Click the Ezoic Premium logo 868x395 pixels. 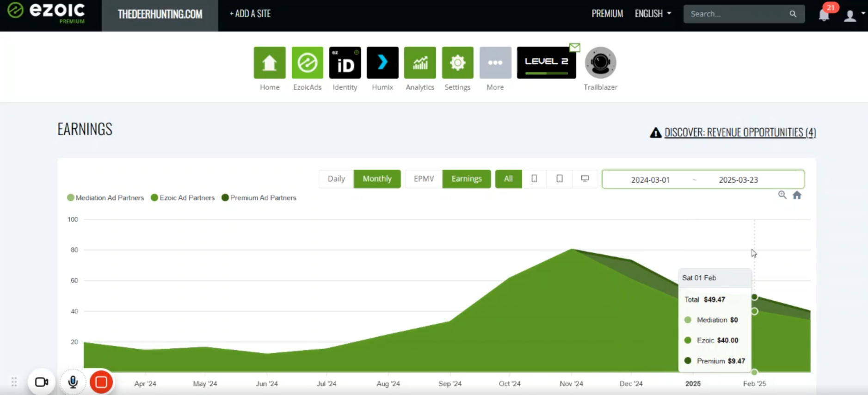[x=46, y=13]
